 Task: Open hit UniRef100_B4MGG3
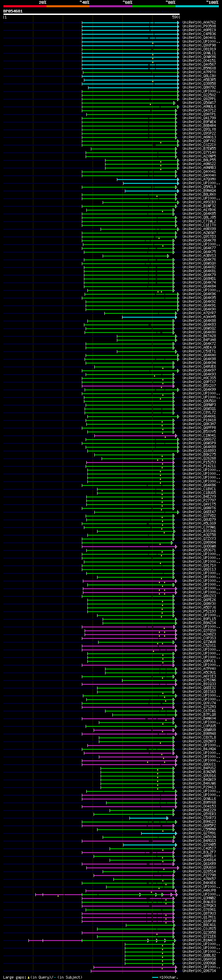199,841
